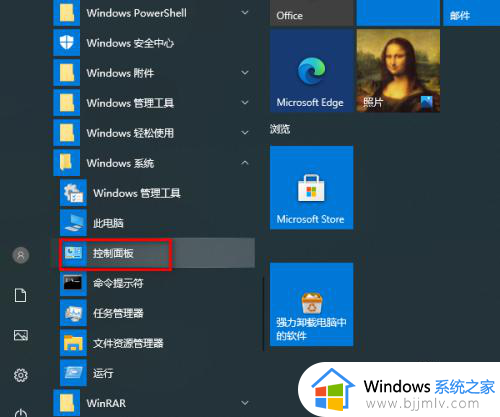
Task: Click the Windows 附件 folder icon
Action: click(67, 73)
